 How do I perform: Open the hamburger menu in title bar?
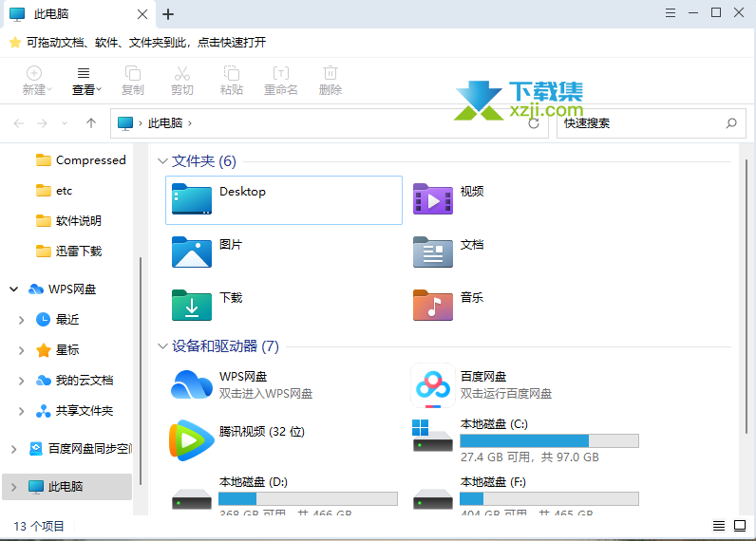click(x=671, y=13)
